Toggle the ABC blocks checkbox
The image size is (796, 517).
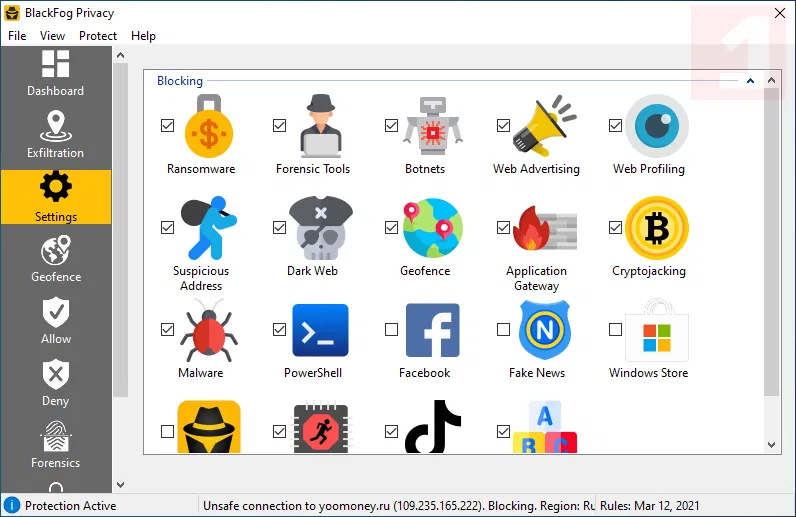coord(503,432)
